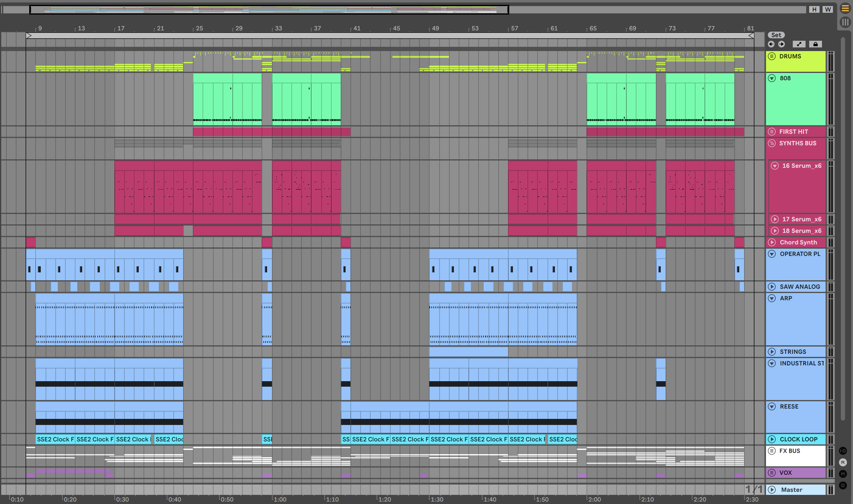The image size is (853, 504).
Task: Toggle the Returns (R) section visibility
Action: [x=843, y=462]
